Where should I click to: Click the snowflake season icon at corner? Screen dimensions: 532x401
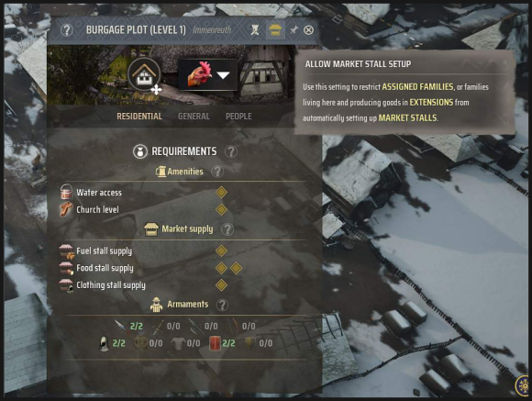click(523, 386)
